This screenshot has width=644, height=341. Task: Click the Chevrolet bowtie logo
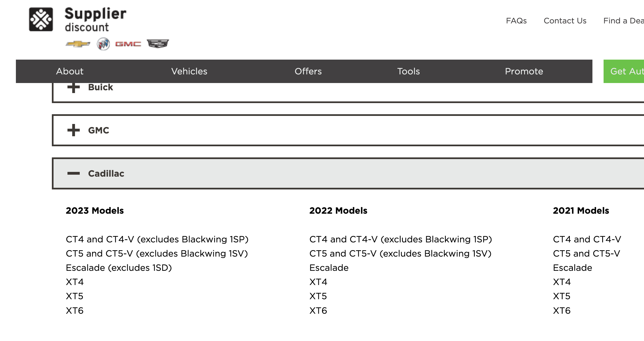pos(78,44)
